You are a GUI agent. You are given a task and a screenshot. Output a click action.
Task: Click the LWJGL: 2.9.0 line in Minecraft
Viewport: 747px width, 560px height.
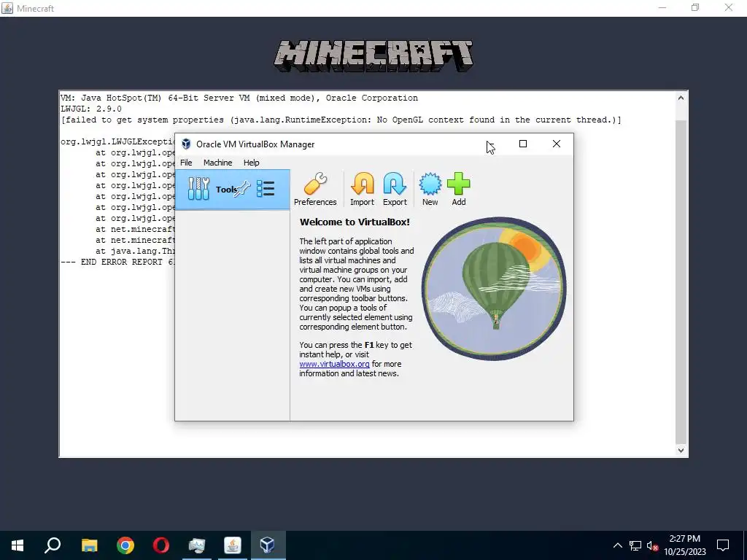(91, 109)
